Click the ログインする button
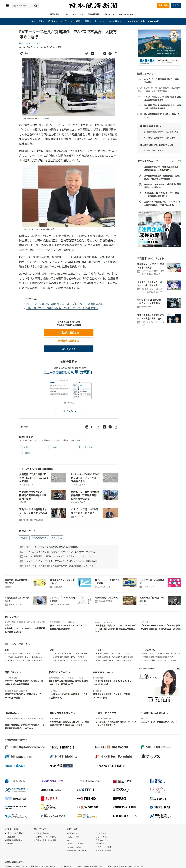The height and width of the screenshot is (868, 186). [x=69, y=349]
